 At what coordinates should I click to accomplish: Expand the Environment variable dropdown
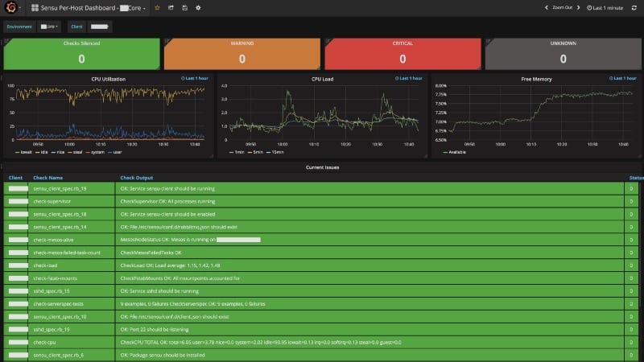click(49, 27)
